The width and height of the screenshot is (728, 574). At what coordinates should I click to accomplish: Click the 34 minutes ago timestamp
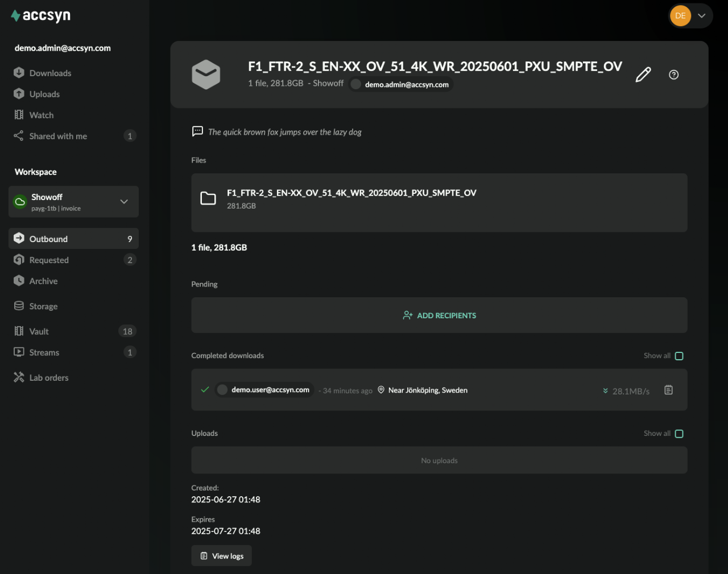pyautogui.click(x=348, y=391)
